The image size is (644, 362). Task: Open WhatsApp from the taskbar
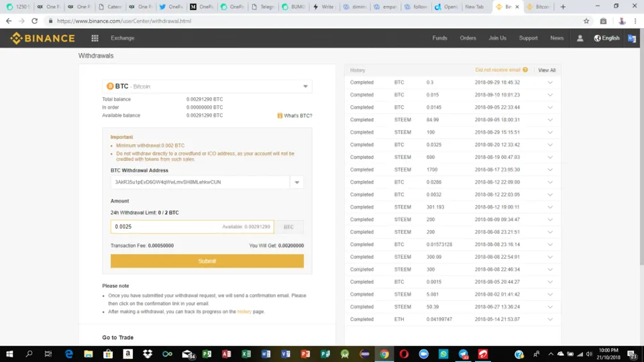click(x=443, y=354)
